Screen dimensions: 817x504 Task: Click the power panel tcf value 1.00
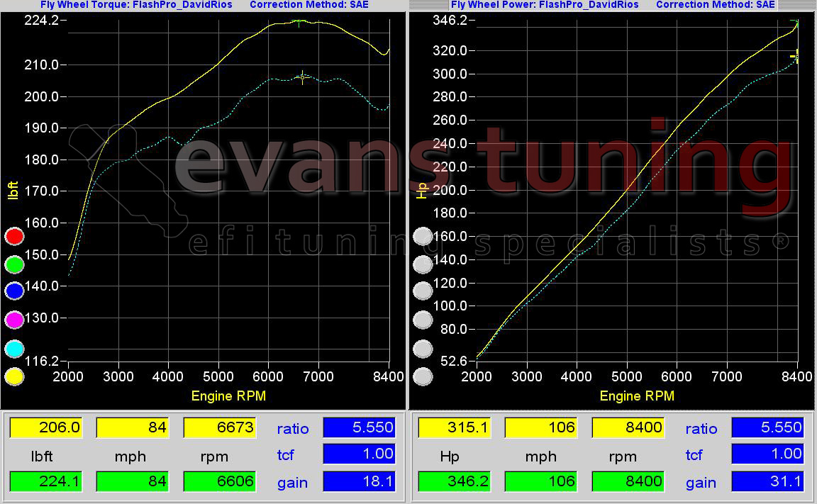(x=768, y=454)
